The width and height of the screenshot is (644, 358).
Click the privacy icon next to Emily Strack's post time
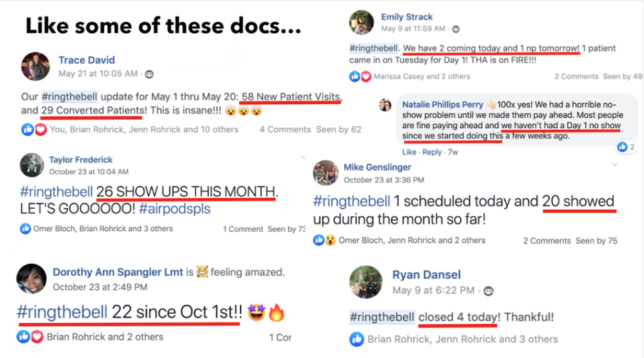[456, 29]
